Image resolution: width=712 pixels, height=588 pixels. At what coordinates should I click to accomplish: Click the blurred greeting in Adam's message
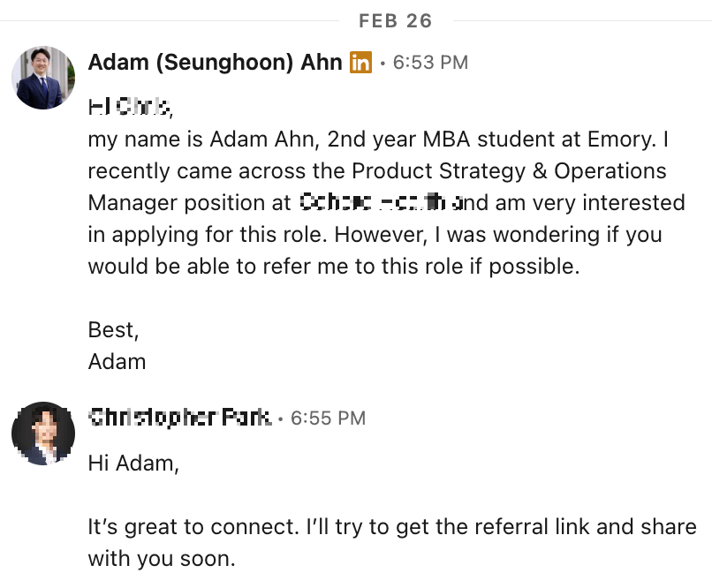(129, 108)
